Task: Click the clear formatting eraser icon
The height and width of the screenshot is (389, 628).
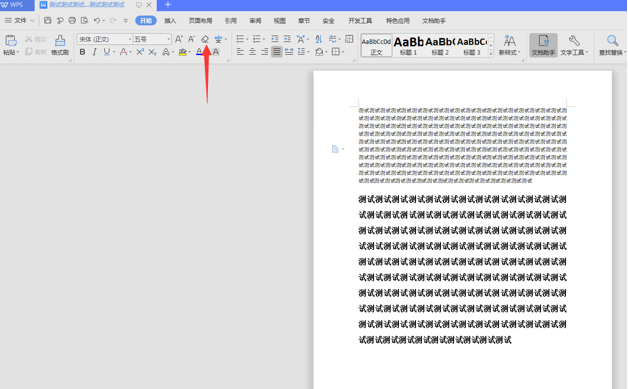Action: click(205, 39)
